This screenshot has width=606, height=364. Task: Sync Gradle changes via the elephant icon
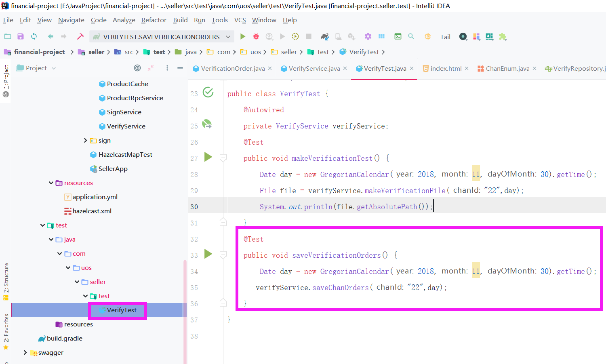pos(325,36)
